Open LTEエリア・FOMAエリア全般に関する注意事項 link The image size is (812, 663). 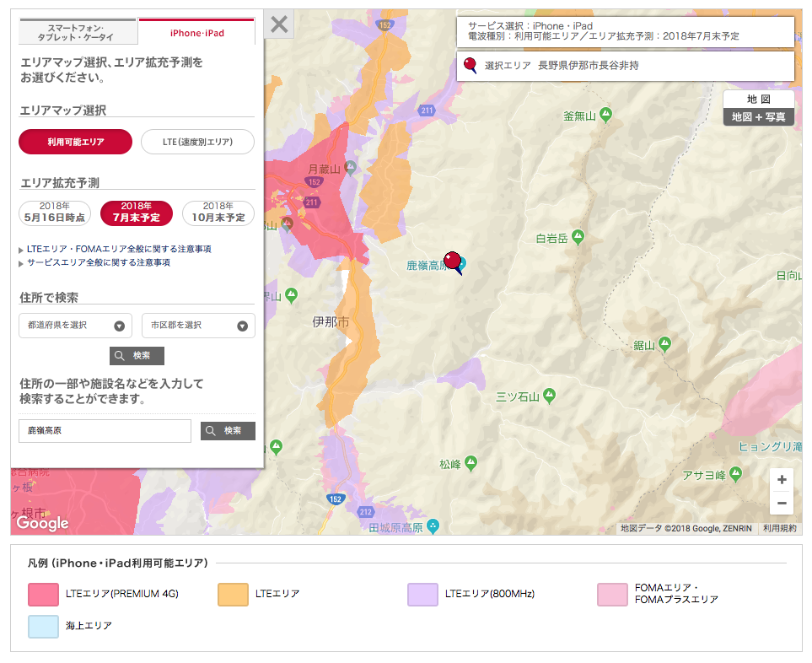[x=119, y=249]
